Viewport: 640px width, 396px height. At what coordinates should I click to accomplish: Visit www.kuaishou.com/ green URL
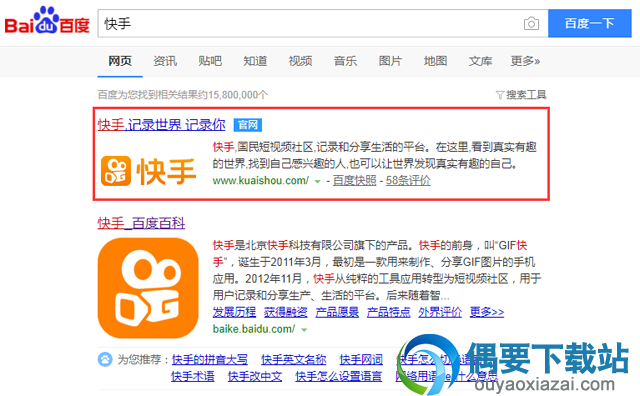pos(261,180)
